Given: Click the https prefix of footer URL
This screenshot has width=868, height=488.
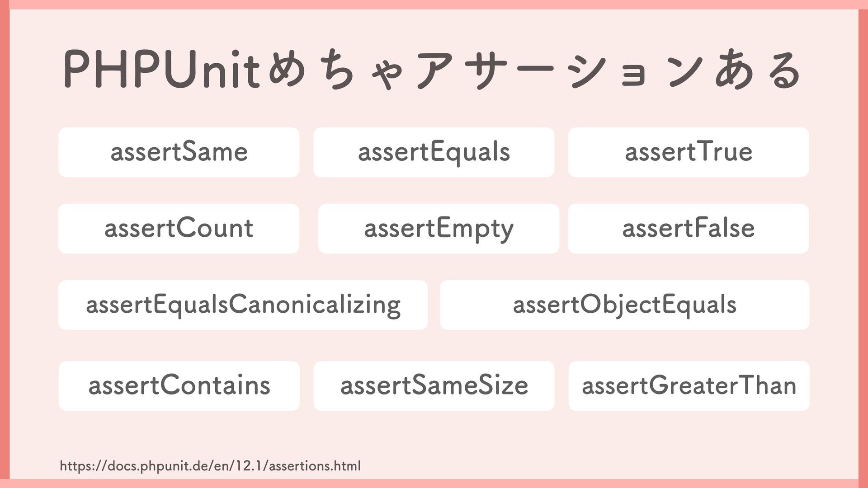Looking at the screenshot, I should [75, 466].
